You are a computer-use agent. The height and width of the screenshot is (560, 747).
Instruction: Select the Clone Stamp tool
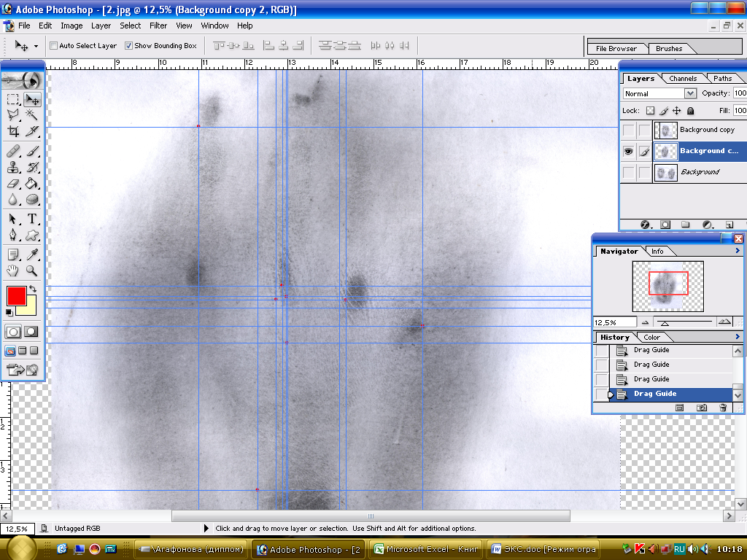[x=13, y=167]
